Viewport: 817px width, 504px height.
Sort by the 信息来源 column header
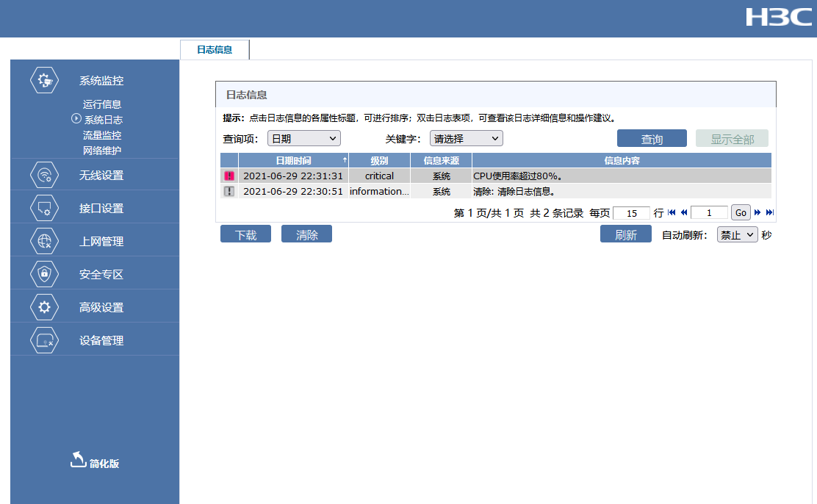point(442,160)
